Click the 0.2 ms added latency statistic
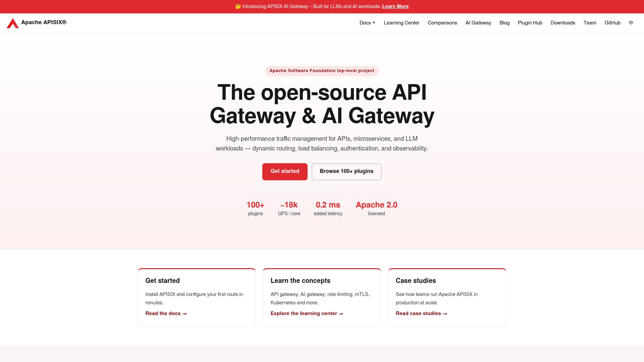This screenshot has width=644, height=362. 328,208
